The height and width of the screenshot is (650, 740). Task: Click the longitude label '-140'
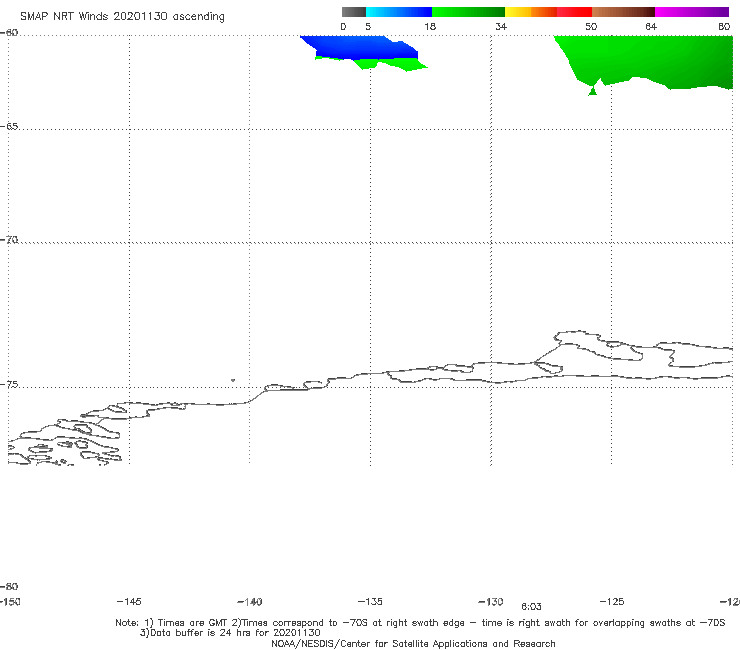(x=250, y=602)
